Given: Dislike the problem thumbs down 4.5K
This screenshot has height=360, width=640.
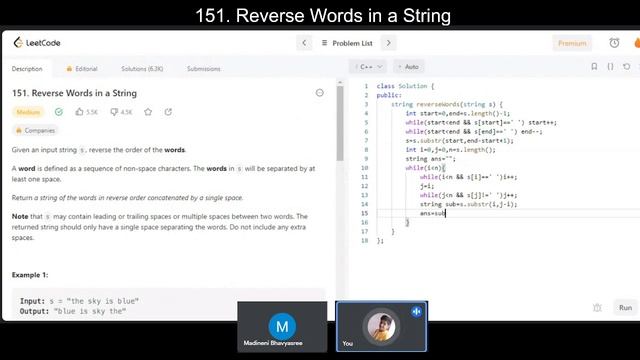Looking at the screenshot, I should (x=121, y=112).
